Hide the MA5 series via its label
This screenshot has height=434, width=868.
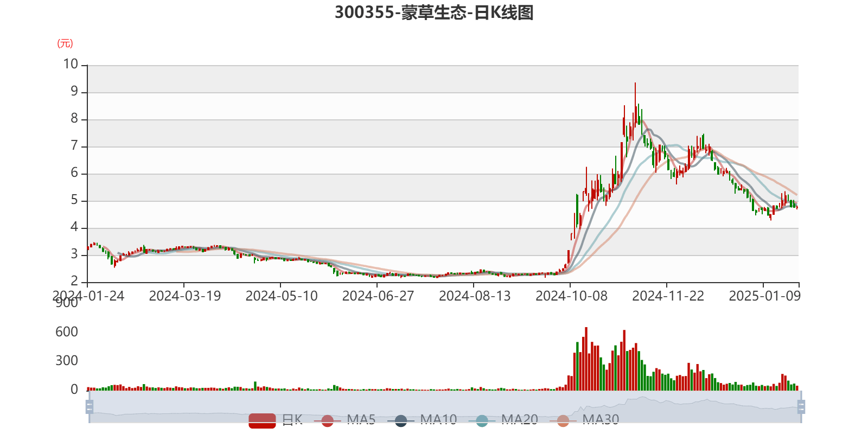(x=361, y=419)
